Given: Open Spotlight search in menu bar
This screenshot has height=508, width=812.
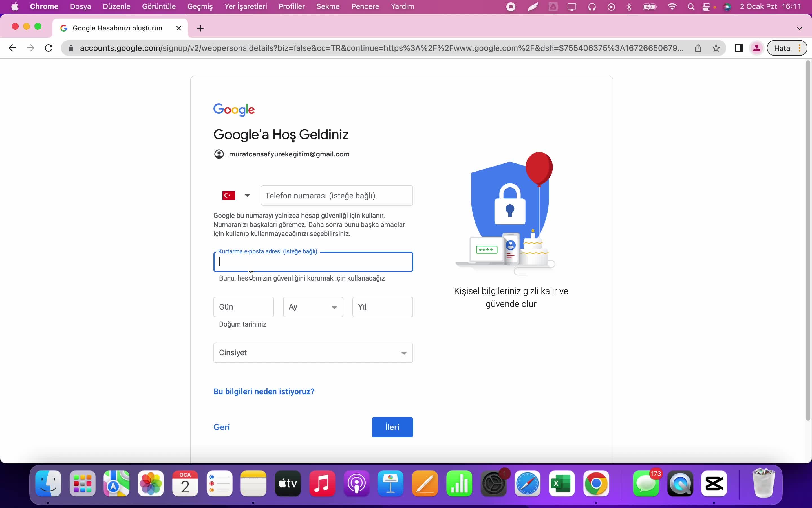Looking at the screenshot, I should 691,7.
